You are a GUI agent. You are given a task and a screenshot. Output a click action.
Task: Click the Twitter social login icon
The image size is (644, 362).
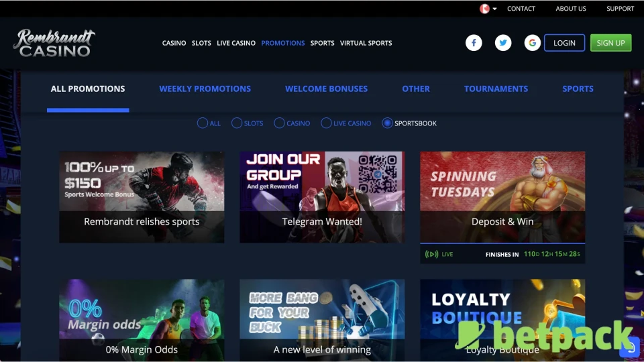click(503, 43)
